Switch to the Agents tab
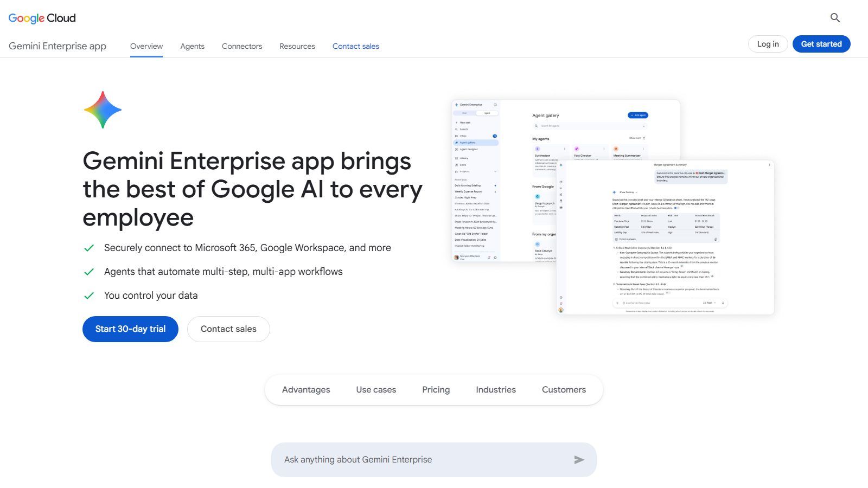This screenshot has height=488, width=868. click(x=193, y=46)
